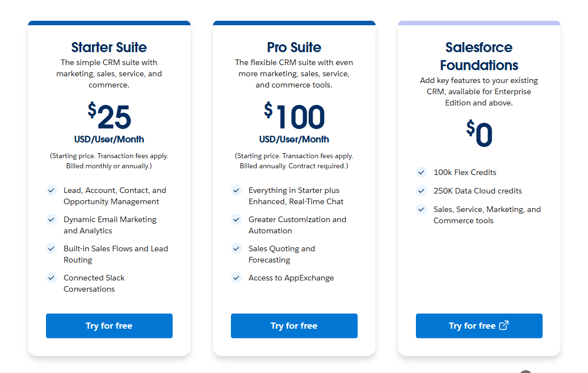The height and width of the screenshot is (373, 588).
Task: Select the Starter Suite heading
Action: [x=109, y=47]
